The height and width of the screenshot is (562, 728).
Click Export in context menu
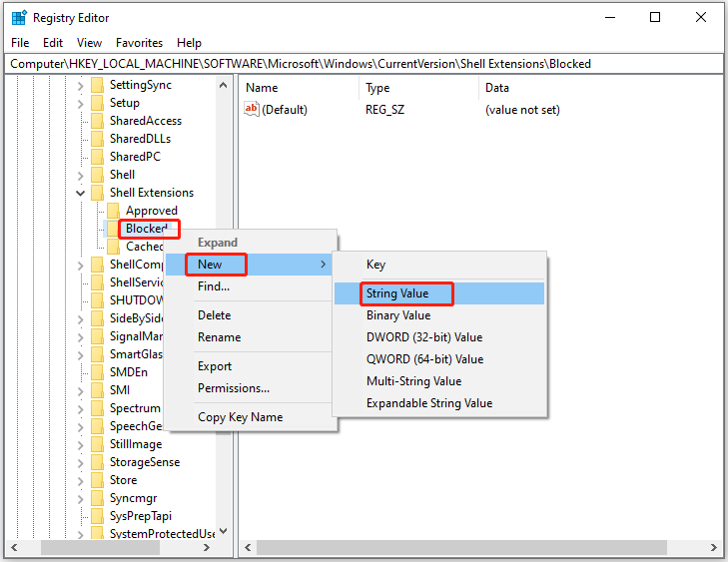tap(249, 366)
